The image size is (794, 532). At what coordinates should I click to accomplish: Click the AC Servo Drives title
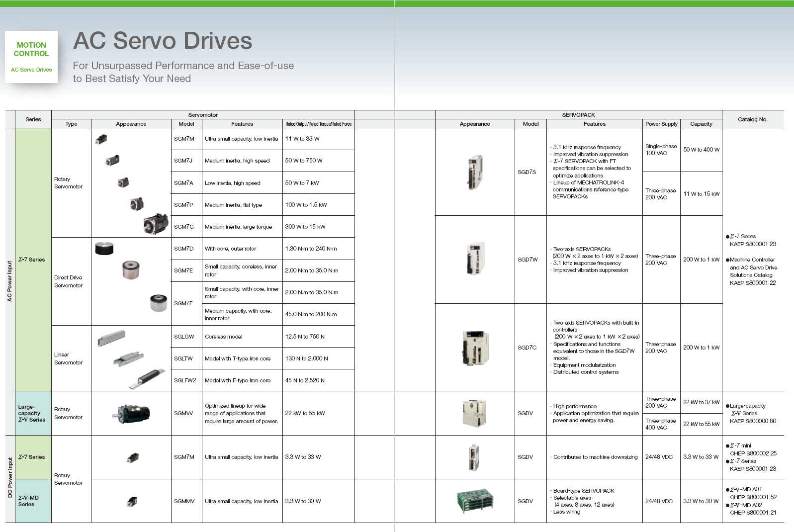(163, 41)
